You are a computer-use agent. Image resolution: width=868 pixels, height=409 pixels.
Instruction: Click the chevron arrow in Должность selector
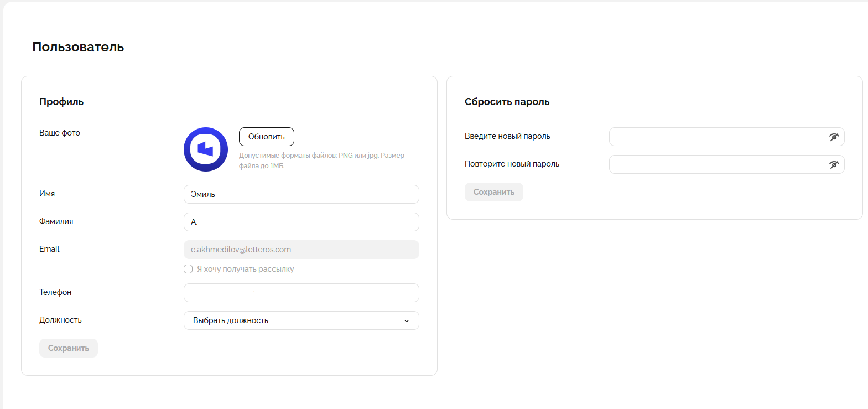pyautogui.click(x=407, y=321)
